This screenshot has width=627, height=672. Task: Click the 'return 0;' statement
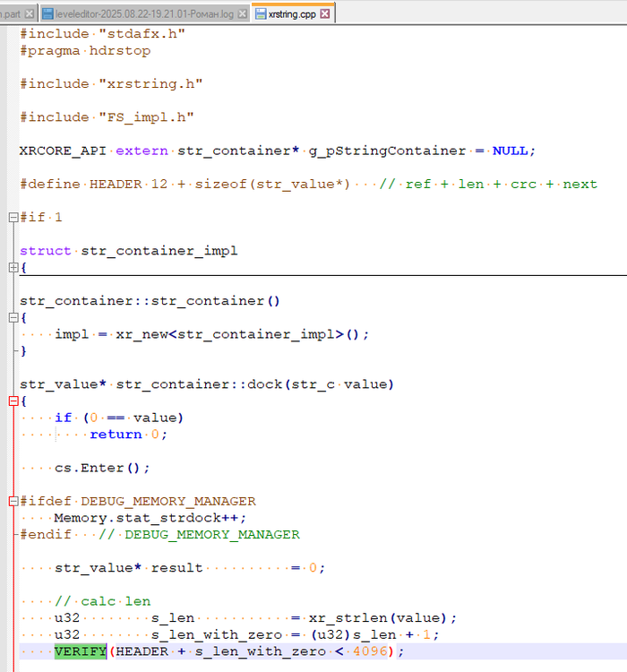tap(129, 435)
